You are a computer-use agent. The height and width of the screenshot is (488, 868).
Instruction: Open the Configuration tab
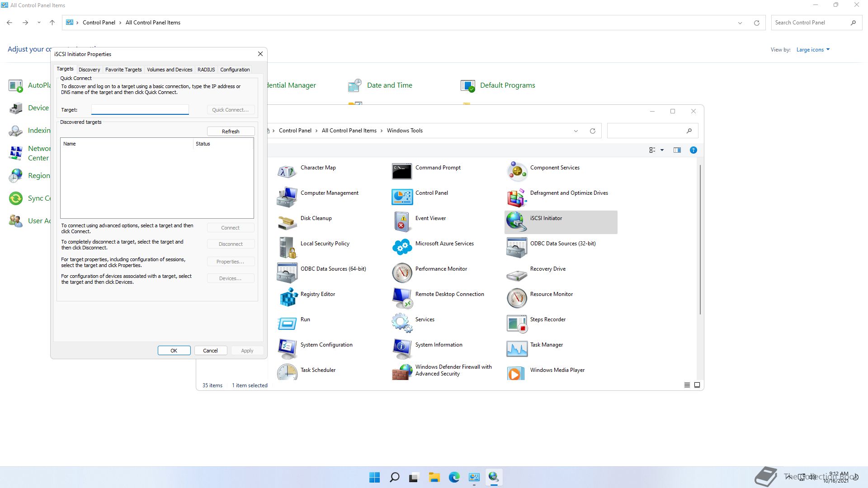point(235,70)
